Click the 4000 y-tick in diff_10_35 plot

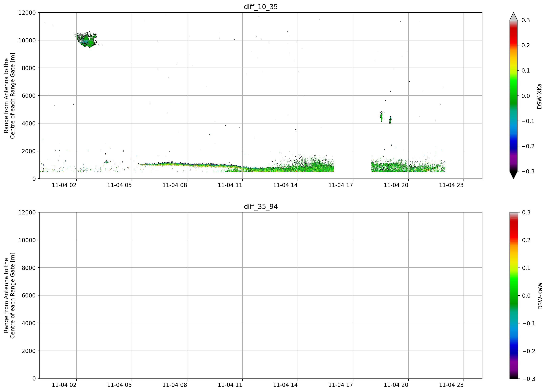[x=29, y=123]
